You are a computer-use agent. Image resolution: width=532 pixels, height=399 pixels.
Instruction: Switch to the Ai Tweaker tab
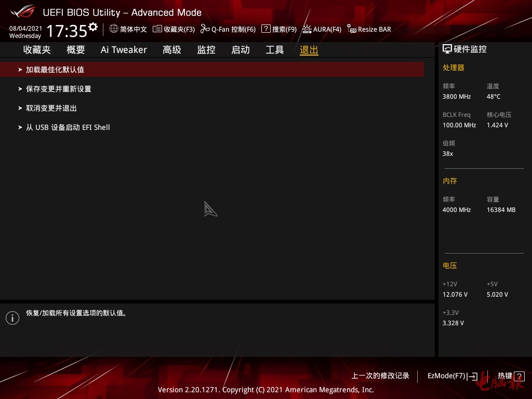tap(124, 50)
